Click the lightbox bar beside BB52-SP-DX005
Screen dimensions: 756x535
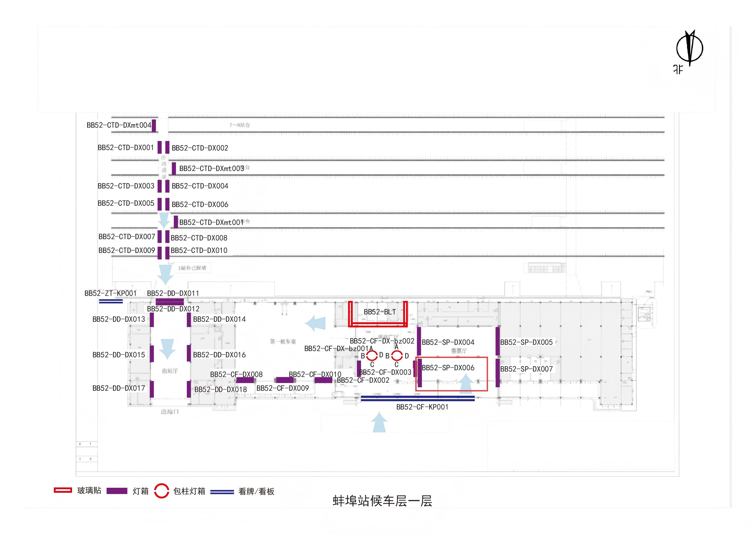pos(498,341)
